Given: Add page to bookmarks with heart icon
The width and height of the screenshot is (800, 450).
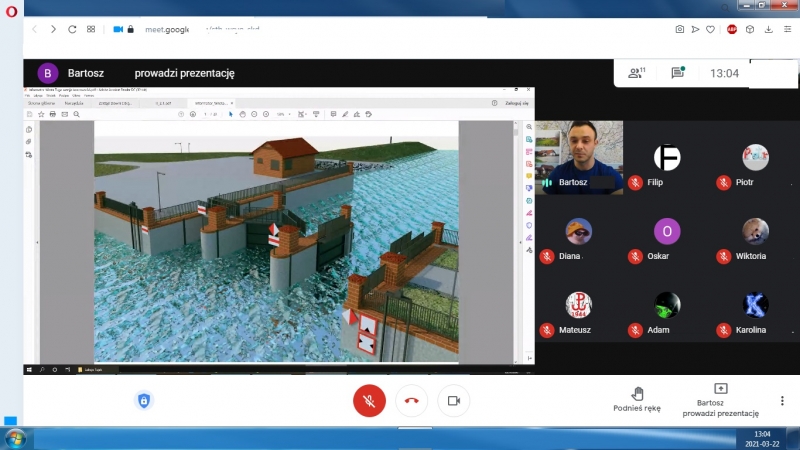Looking at the screenshot, I should [711, 29].
